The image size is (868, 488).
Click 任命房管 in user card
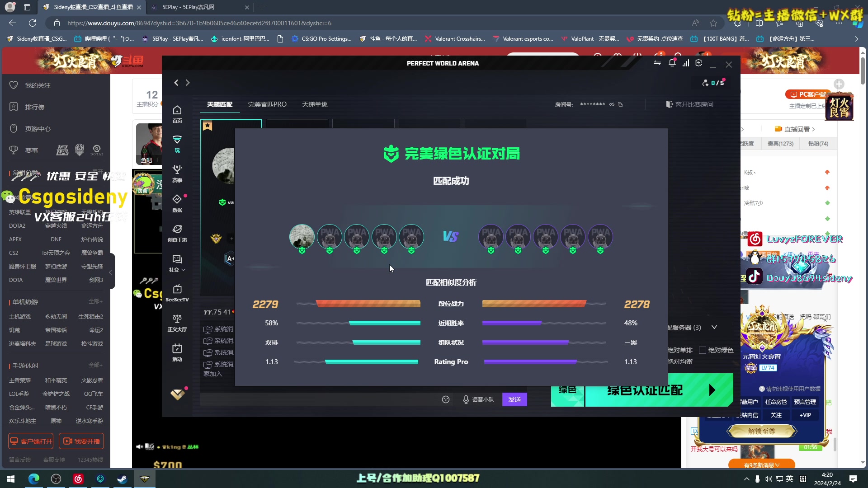point(776,402)
